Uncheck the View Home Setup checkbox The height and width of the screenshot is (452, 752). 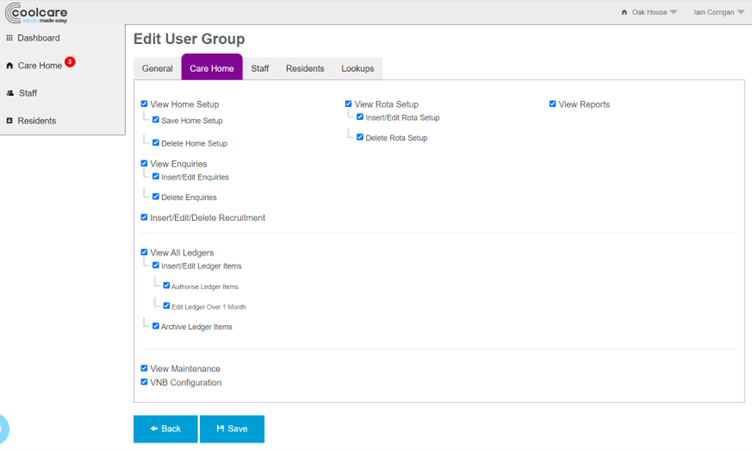[x=144, y=104]
